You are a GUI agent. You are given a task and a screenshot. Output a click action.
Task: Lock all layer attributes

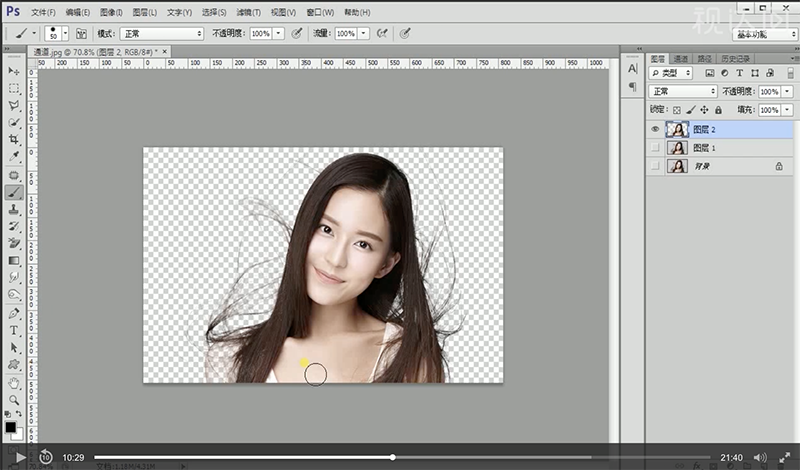click(718, 110)
